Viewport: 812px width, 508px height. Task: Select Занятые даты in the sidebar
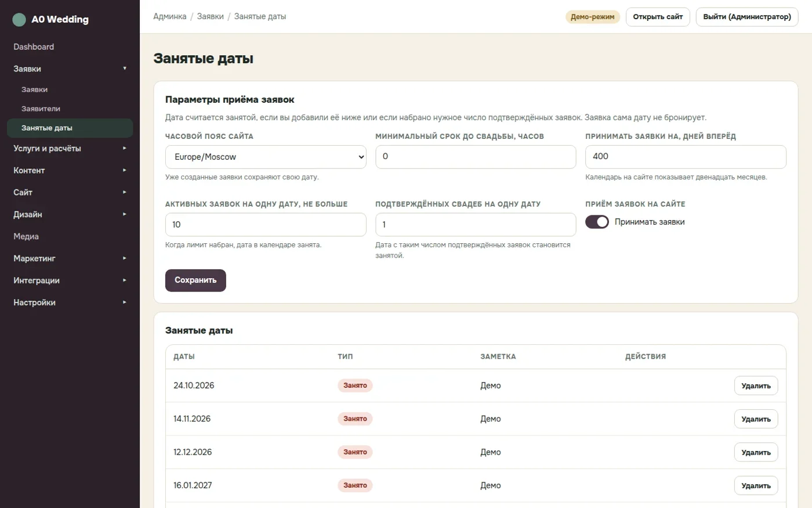(x=70, y=128)
